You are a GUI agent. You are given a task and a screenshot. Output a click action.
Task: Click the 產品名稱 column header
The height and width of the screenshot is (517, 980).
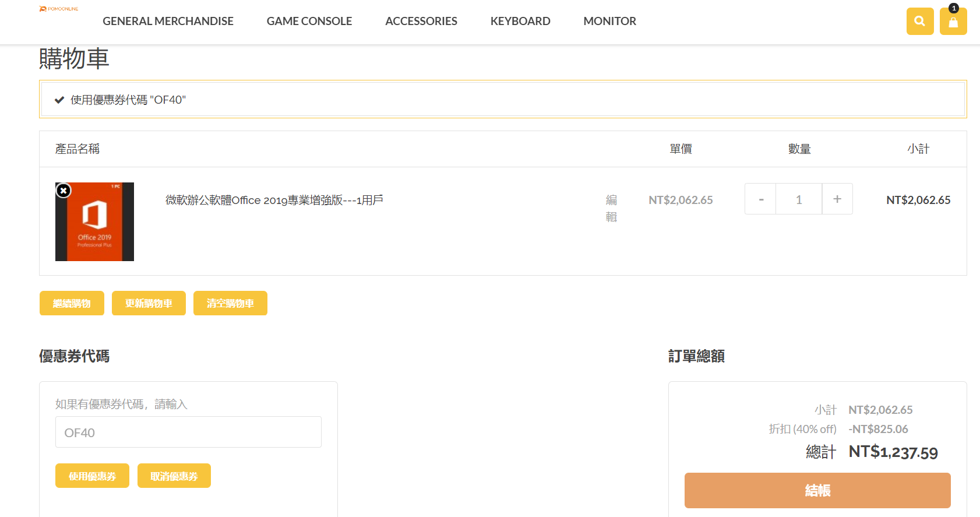77,149
